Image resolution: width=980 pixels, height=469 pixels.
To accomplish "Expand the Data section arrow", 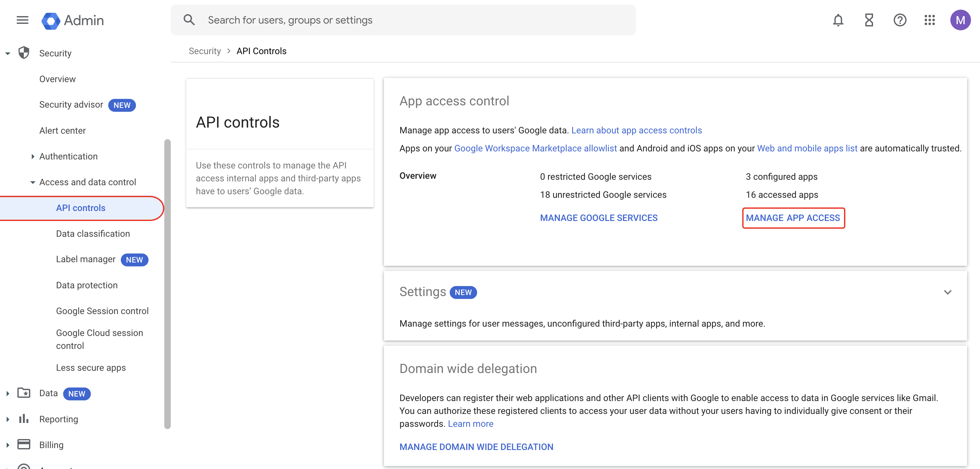I will pyautogui.click(x=8, y=393).
